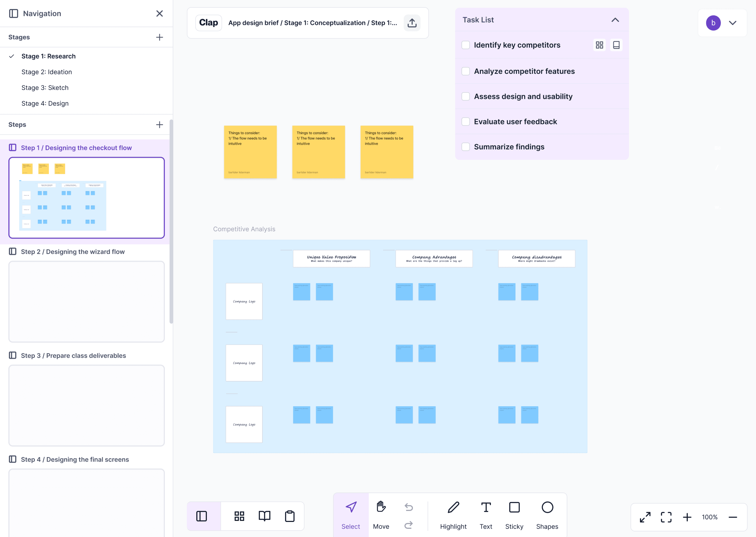Viewport: 756px width, 537px height.
Task: Tick the Summarize findings checkbox
Action: tap(466, 147)
